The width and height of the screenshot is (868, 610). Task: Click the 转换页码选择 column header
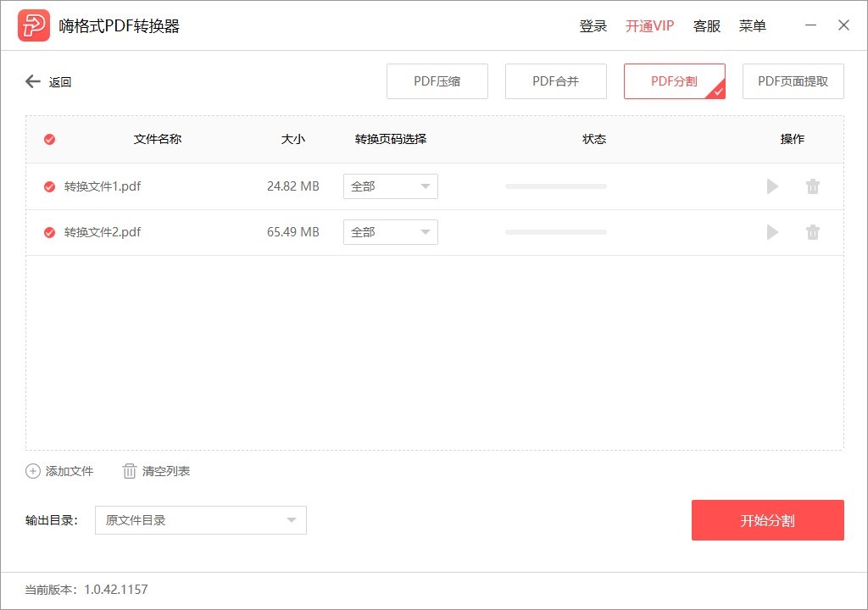[390, 139]
